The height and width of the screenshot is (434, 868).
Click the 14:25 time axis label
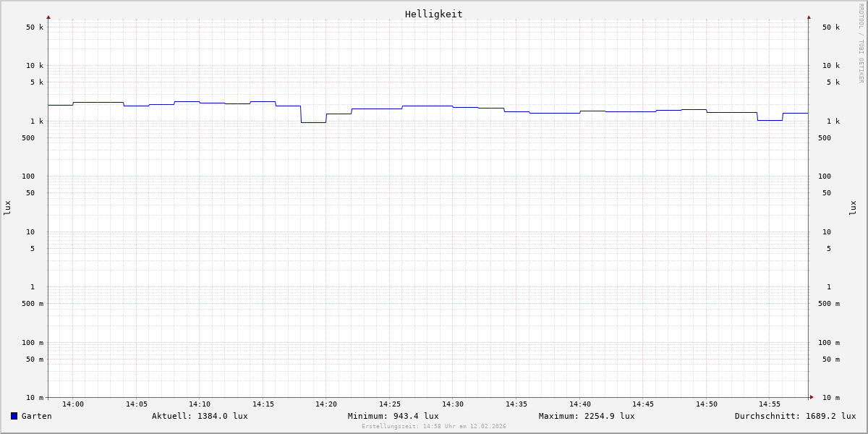390,404
